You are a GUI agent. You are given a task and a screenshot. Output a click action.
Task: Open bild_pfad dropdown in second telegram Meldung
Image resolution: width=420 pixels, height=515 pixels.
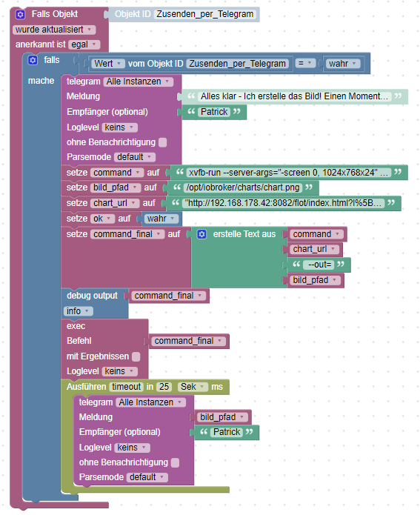(223, 417)
